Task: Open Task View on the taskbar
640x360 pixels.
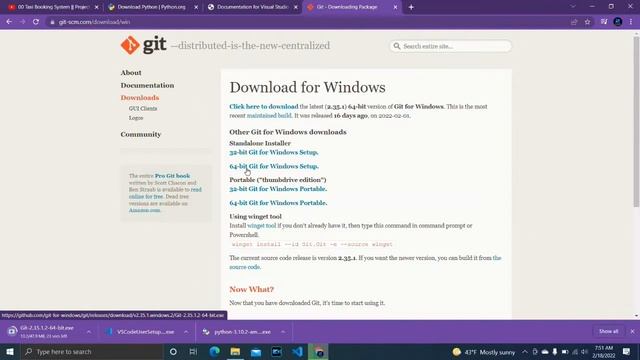Action: [x=193, y=351]
